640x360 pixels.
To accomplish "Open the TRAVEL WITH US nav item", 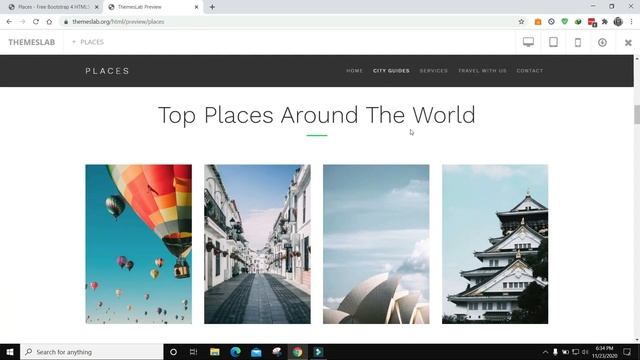I will coord(482,71).
